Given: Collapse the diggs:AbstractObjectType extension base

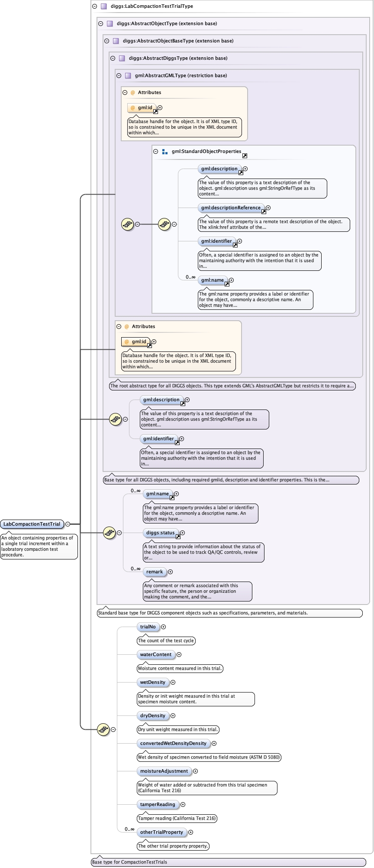Looking at the screenshot, I should pos(100,24).
